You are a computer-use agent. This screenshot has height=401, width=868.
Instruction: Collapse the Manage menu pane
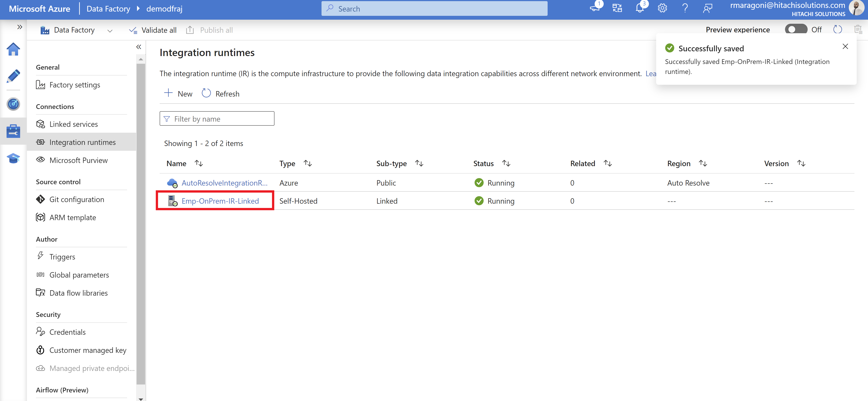coord(139,47)
